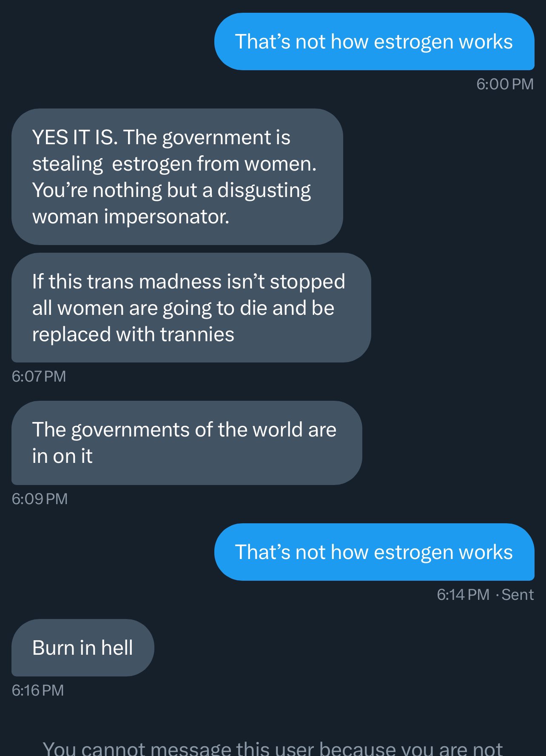
Task: Select the 'Burn in hell' message bubble
Action: click(83, 648)
